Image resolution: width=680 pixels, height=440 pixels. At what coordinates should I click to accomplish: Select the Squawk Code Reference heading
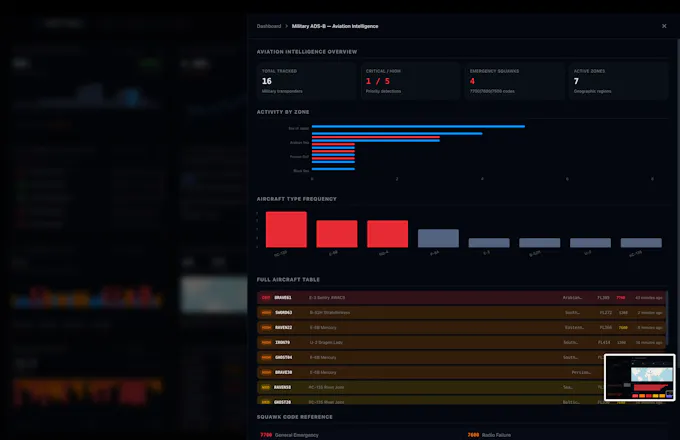tap(295, 417)
